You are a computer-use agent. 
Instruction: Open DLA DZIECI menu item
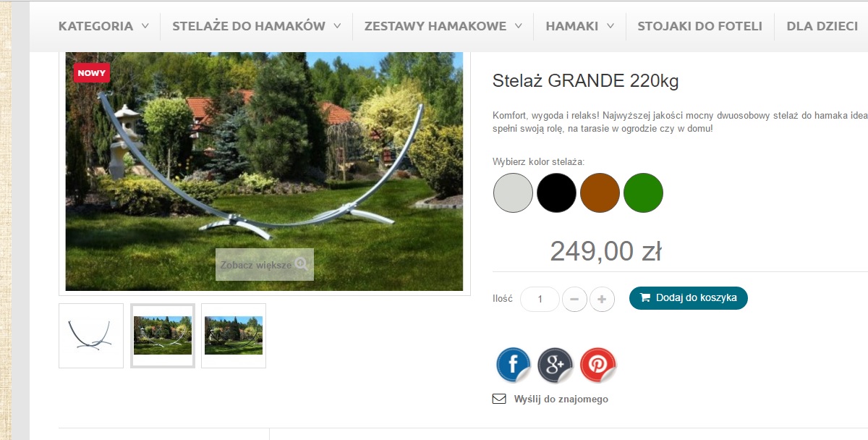pyautogui.click(x=822, y=26)
